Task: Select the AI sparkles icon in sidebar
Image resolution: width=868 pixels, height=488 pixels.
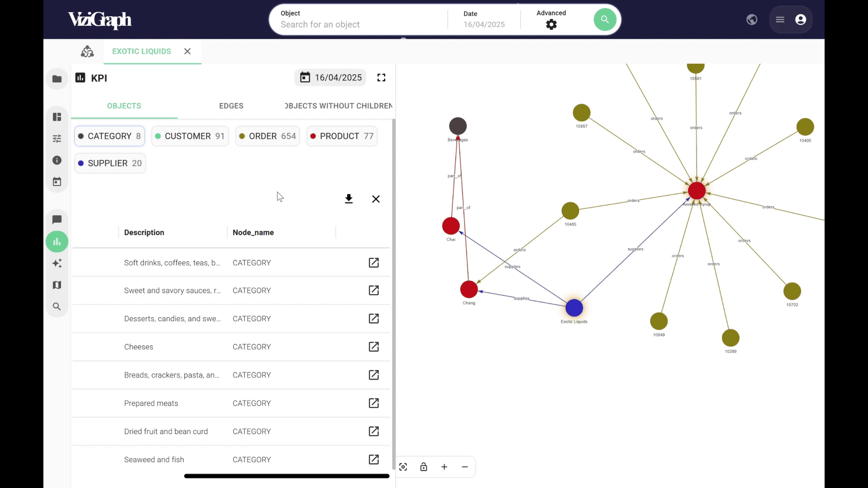Action: click(57, 263)
